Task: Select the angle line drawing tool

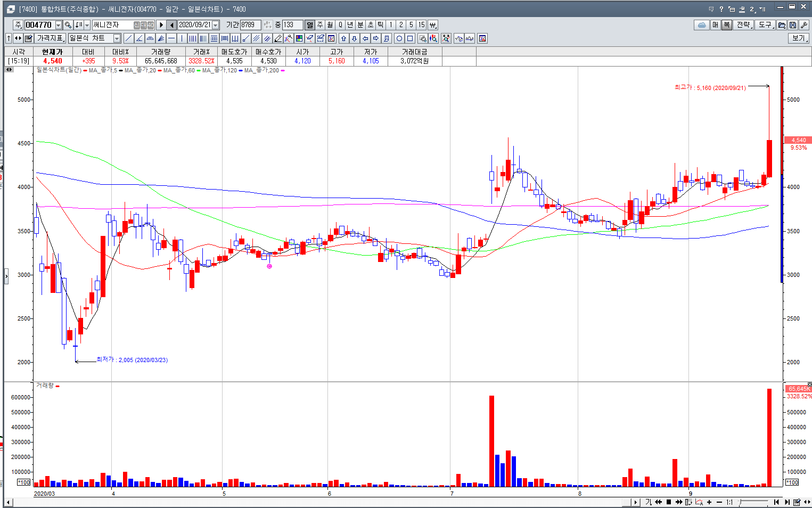Action: pyautogui.click(x=139, y=38)
